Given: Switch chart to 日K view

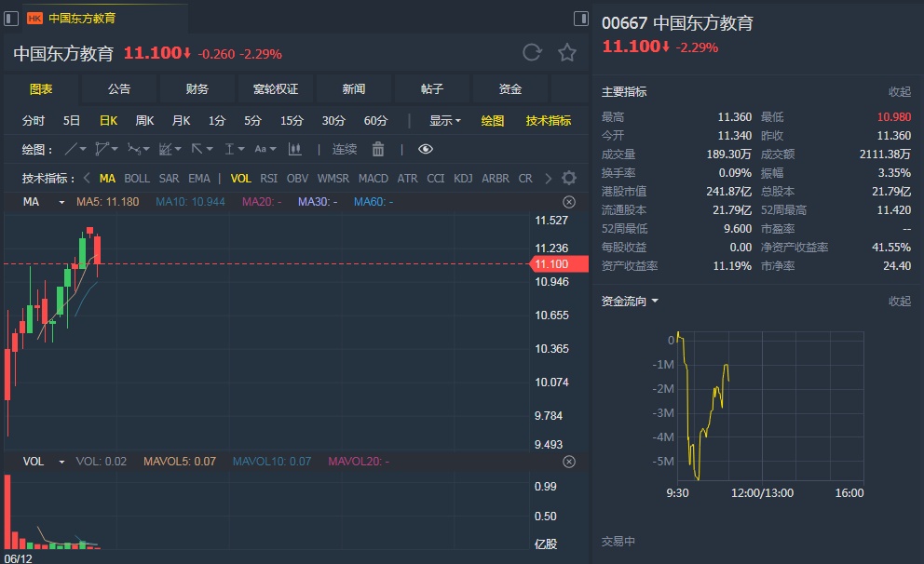Looking at the screenshot, I should [x=108, y=121].
